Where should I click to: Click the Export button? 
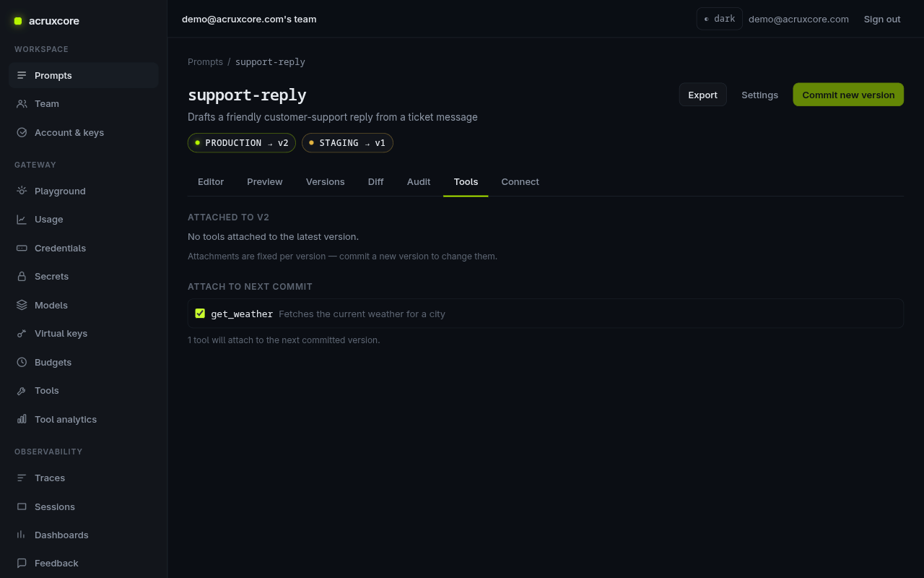click(702, 95)
